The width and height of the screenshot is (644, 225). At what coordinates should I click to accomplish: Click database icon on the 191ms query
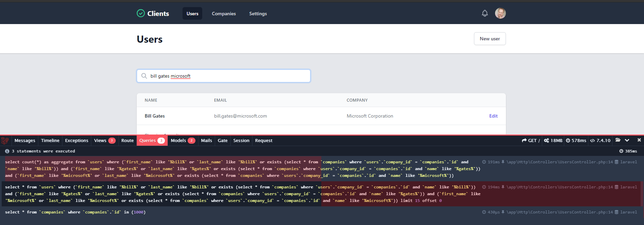(617, 162)
